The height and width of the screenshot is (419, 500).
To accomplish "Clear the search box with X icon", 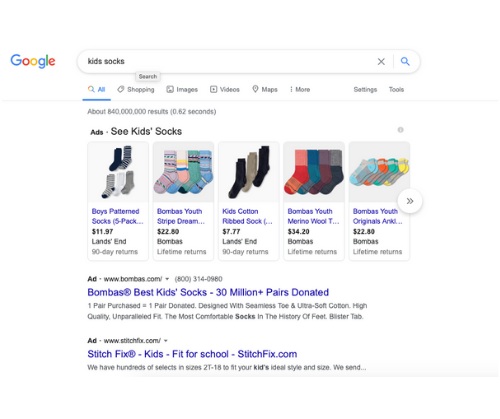I will click(381, 61).
